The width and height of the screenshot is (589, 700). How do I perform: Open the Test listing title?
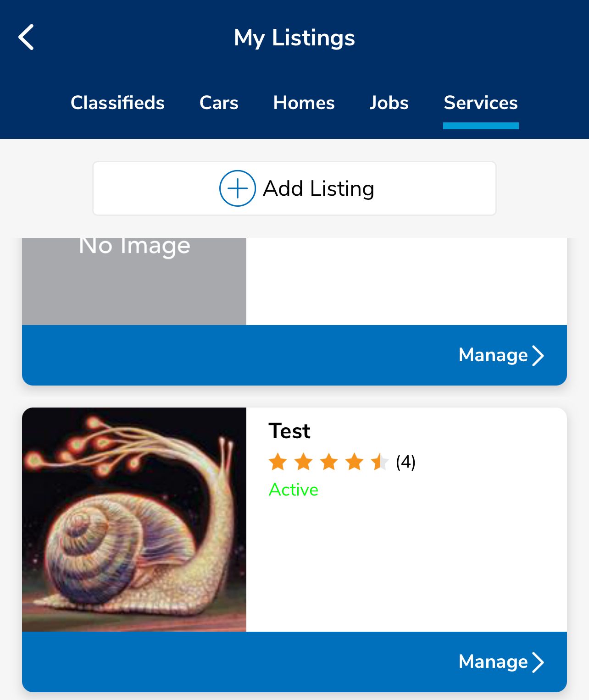(x=289, y=430)
